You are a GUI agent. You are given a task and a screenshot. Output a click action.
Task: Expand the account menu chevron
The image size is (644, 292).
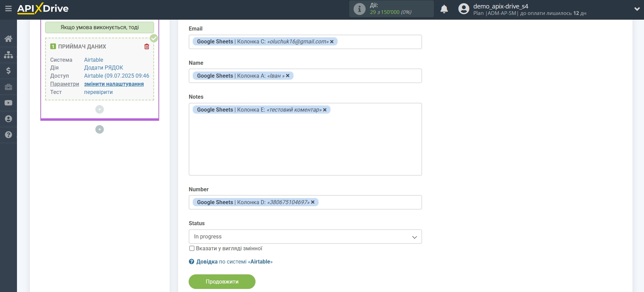tap(637, 9)
